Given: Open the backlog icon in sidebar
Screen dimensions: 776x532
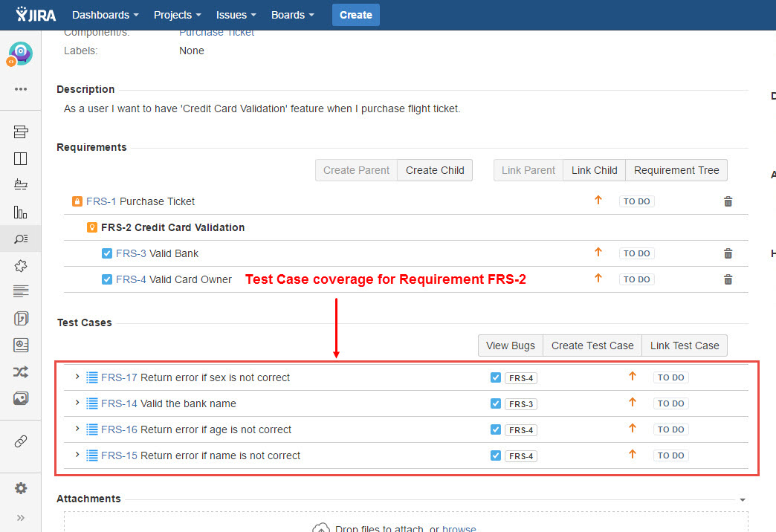Looking at the screenshot, I should pyautogui.click(x=21, y=132).
